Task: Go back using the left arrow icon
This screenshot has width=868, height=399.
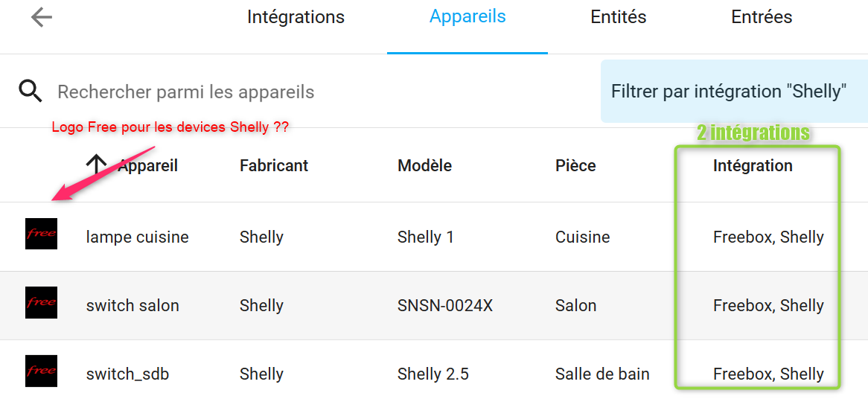Action: click(x=42, y=18)
